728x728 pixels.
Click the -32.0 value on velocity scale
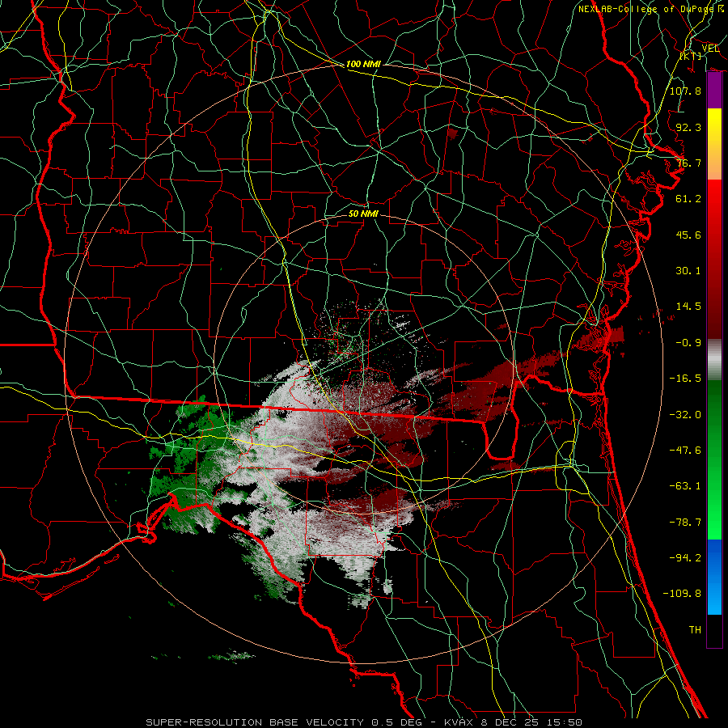coord(685,415)
